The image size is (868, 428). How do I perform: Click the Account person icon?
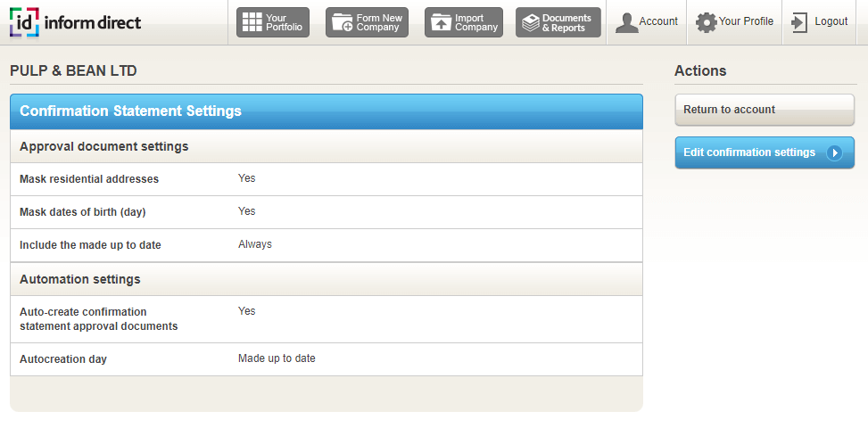tap(627, 22)
